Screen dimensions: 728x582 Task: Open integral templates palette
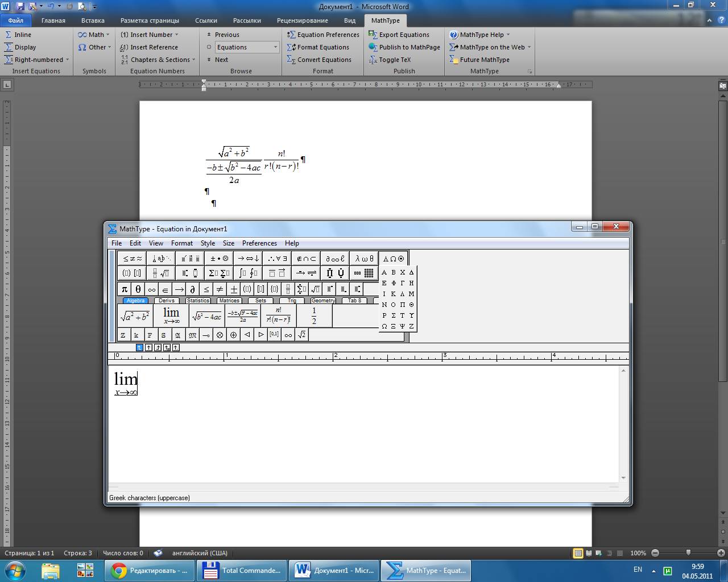(x=248, y=273)
